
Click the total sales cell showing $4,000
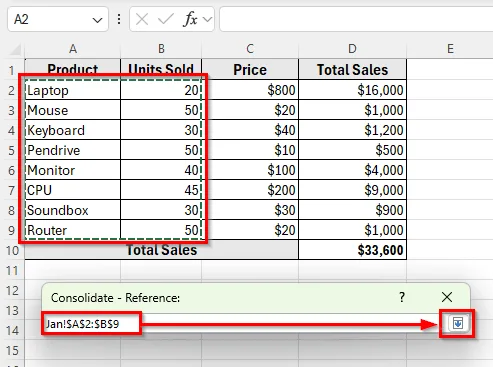coord(352,170)
